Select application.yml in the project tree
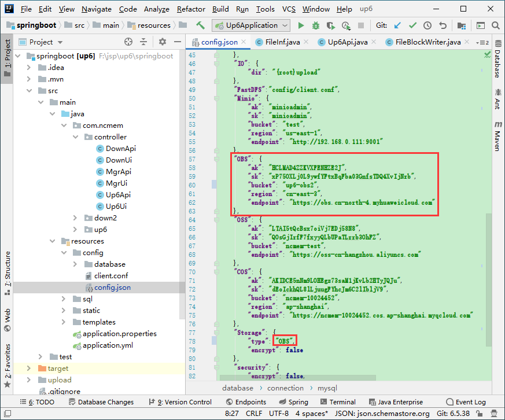The image size is (505, 420). click(108, 345)
